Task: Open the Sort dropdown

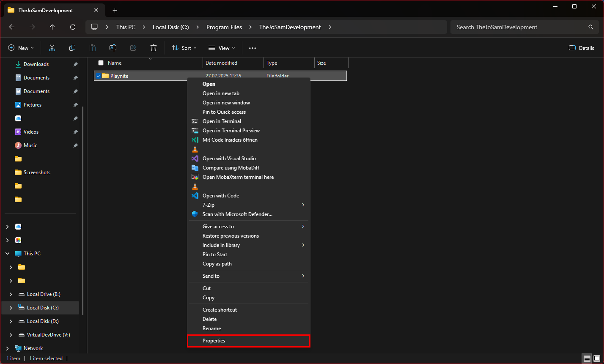Action: 184,48
